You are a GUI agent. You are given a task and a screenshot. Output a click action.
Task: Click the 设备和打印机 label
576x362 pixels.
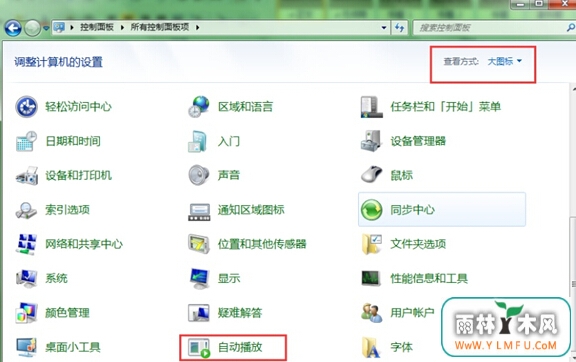[78, 175]
